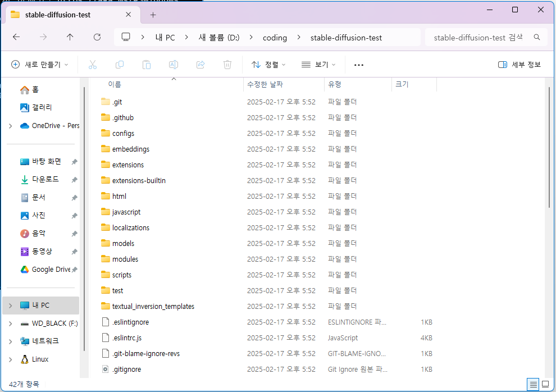Image resolution: width=556 pixels, height=392 pixels.
Task: Click the navigation pane scrollbar
Action: 84,219
